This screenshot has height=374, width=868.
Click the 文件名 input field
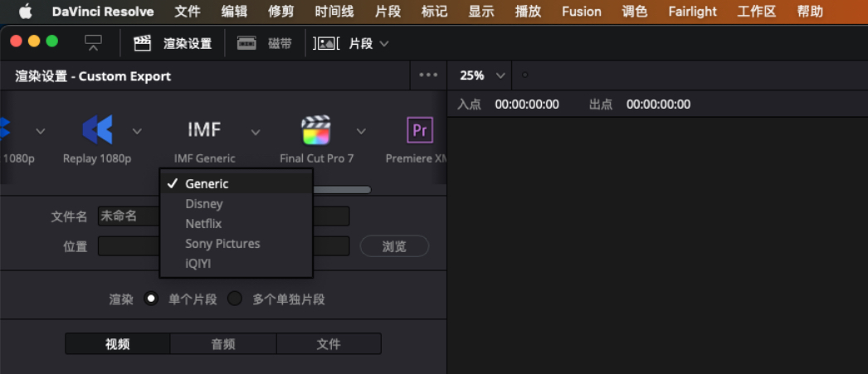click(224, 216)
